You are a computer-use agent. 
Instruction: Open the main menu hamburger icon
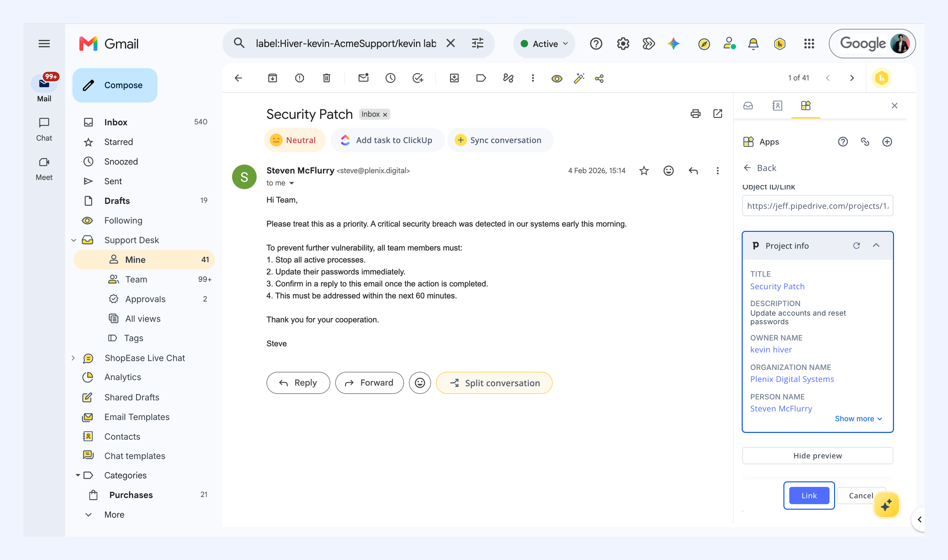[44, 44]
